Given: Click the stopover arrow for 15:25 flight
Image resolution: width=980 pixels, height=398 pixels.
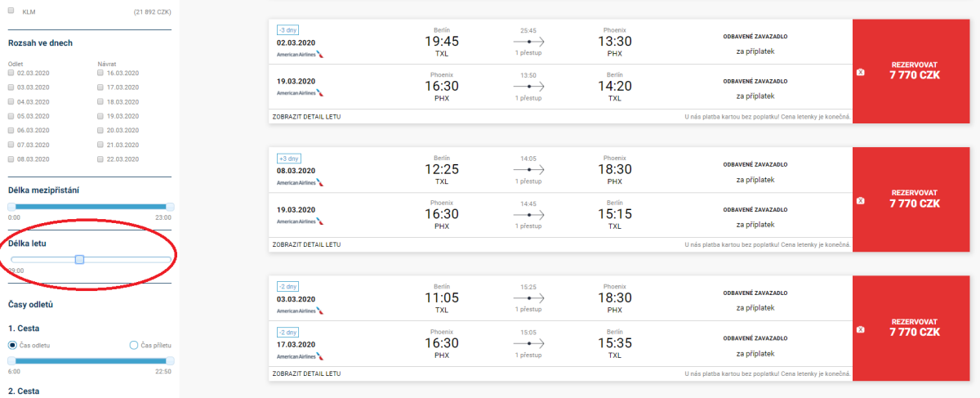Looking at the screenshot, I should click(x=528, y=297).
